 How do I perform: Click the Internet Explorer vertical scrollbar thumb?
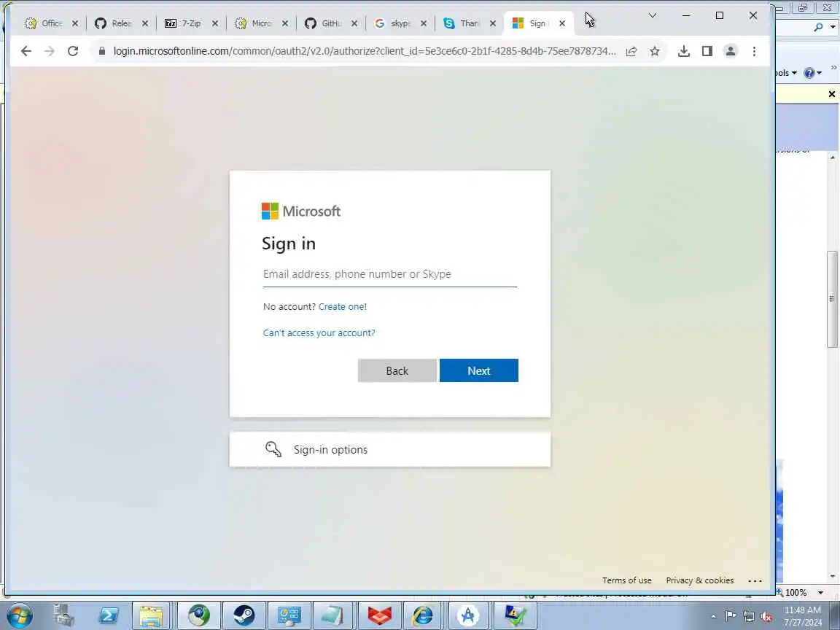(x=832, y=299)
